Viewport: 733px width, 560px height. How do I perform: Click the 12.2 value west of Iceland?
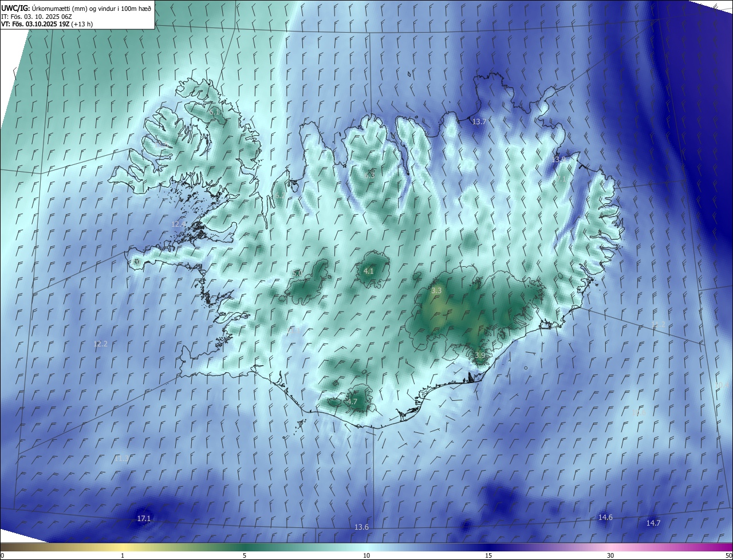tap(100, 344)
